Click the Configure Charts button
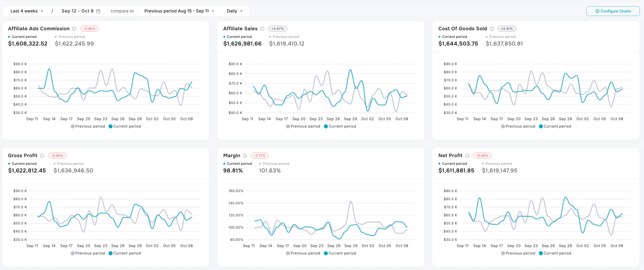This screenshot has width=644, height=270. click(x=613, y=11)
